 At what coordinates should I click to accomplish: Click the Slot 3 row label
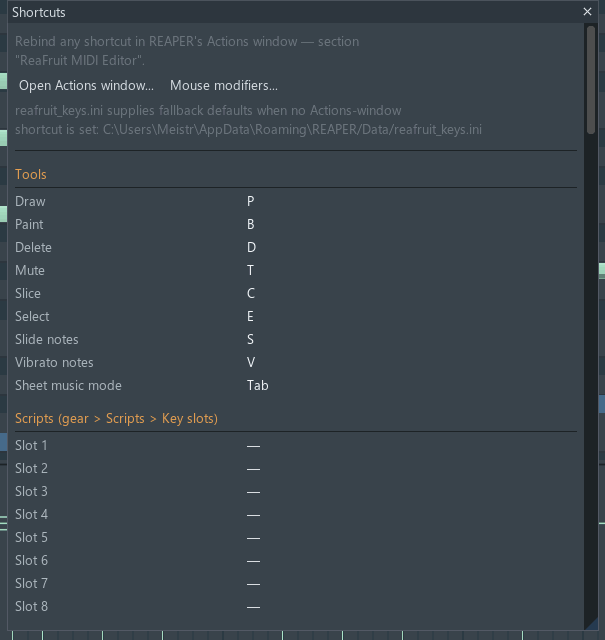(x=31, y=491)
